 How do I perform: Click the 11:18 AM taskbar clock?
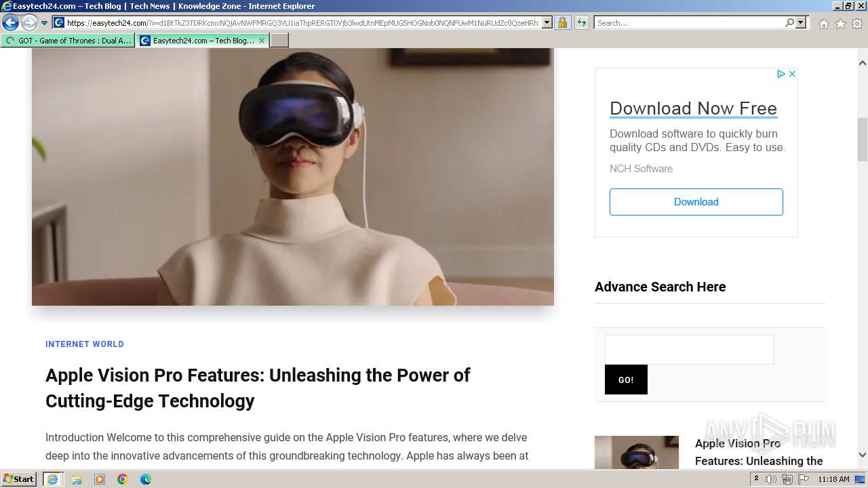pos(833,479)
